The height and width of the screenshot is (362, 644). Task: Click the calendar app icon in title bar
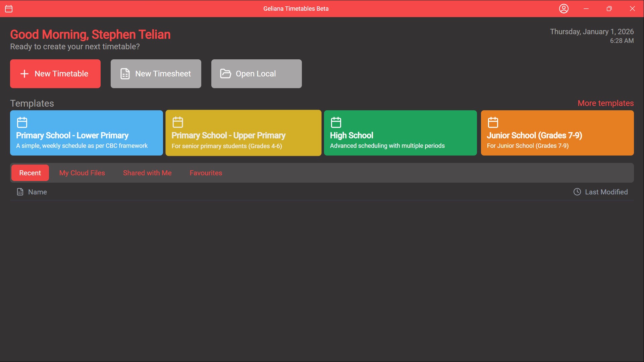coord(9,9)
